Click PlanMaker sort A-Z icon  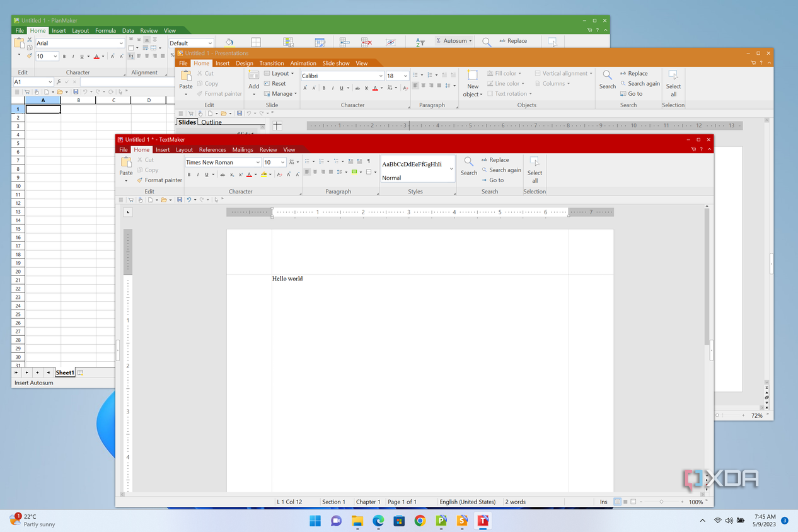tap(420, 42)
